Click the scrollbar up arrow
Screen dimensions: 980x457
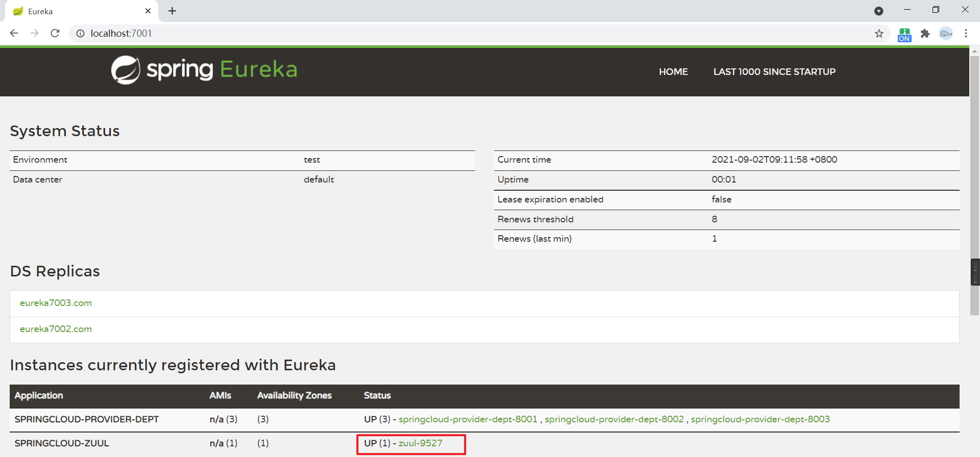pyautogui.click(x=974, y=52)
